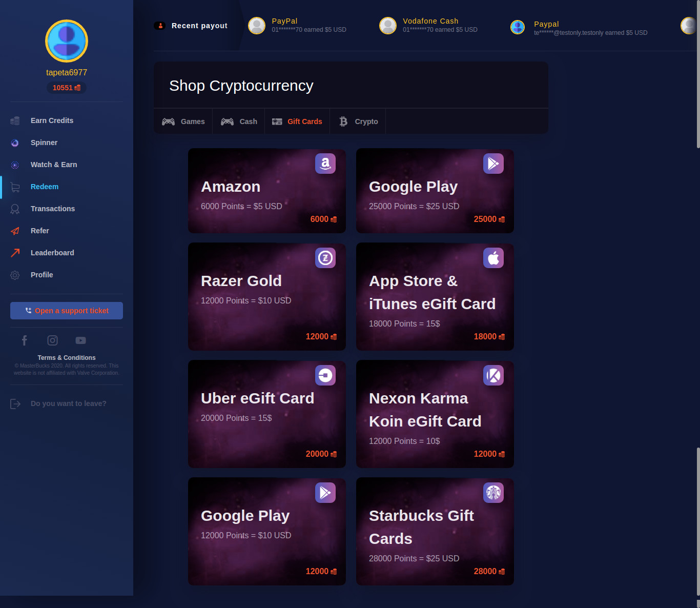
Task: Open Earn Credits coins icon
Action: pos(15,120)
